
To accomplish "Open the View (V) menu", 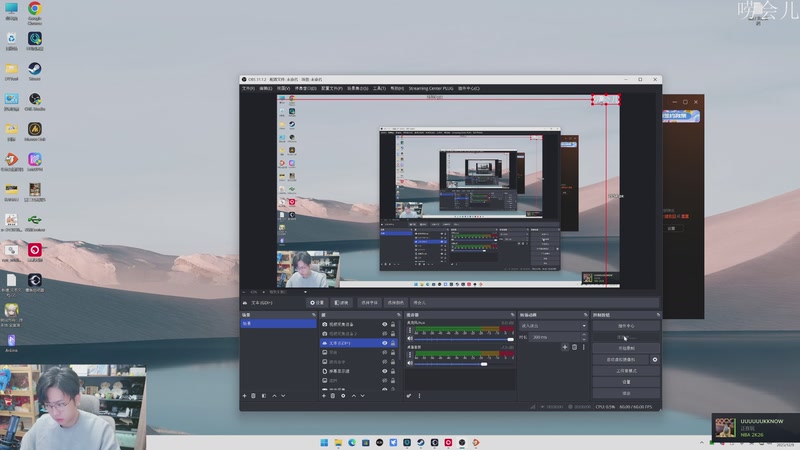I will (x=283, y=88).
